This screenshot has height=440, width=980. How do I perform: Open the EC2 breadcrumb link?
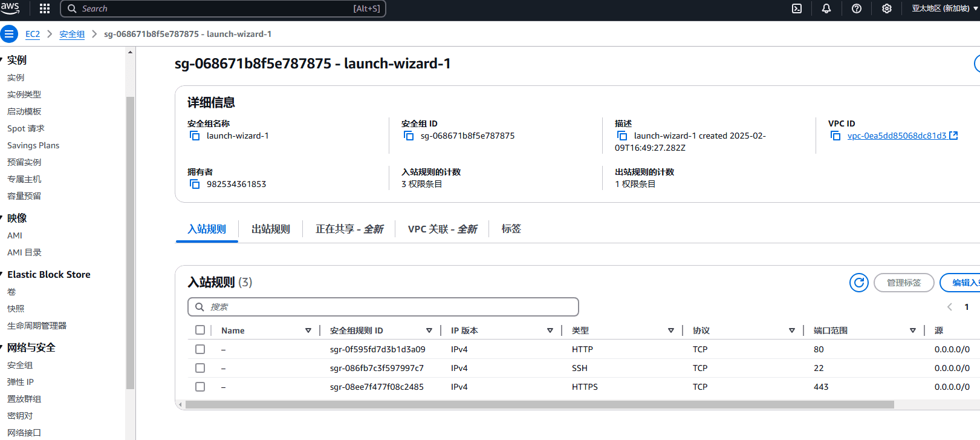[x=33, y=34]
